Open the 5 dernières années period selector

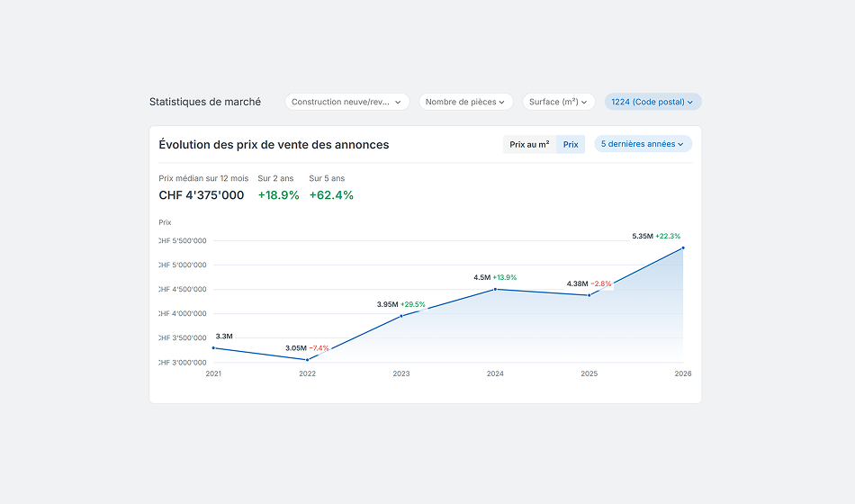(x=643, y=144)
